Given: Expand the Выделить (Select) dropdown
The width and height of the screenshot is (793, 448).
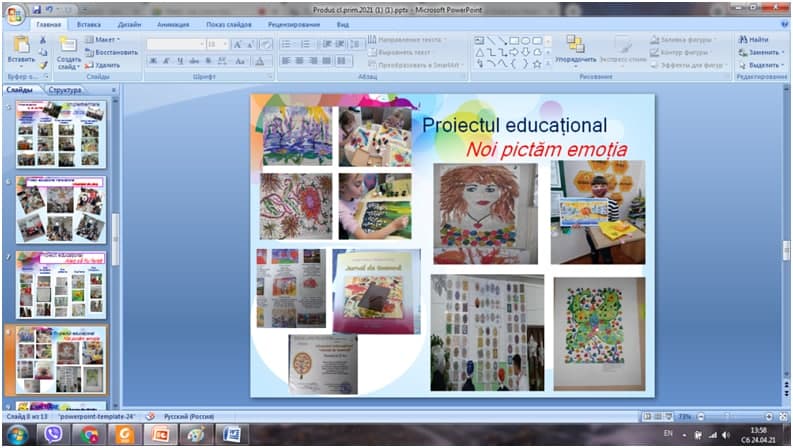Looking at the screenshot, I should 758,64.
